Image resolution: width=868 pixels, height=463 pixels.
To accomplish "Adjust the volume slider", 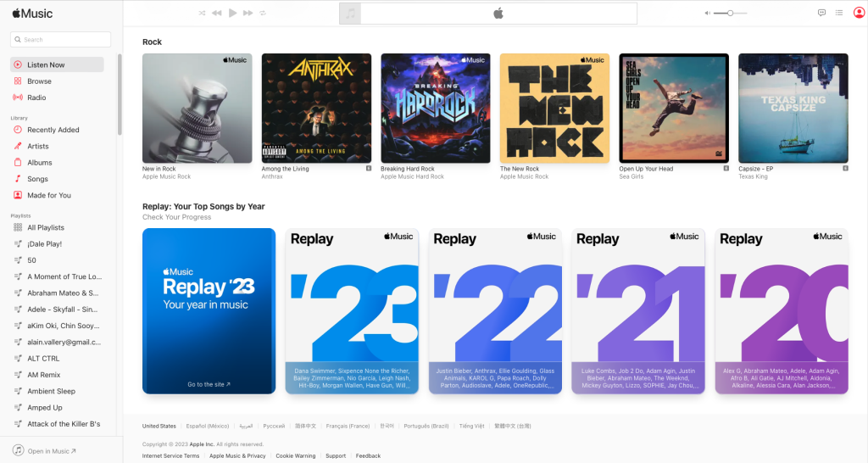I will tap(730, 13).
